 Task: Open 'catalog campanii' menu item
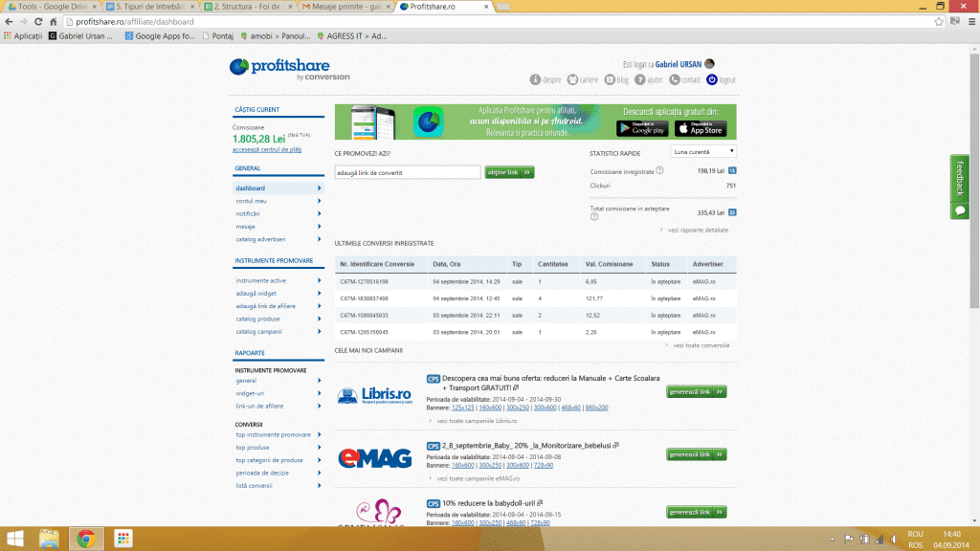point(258,332)
